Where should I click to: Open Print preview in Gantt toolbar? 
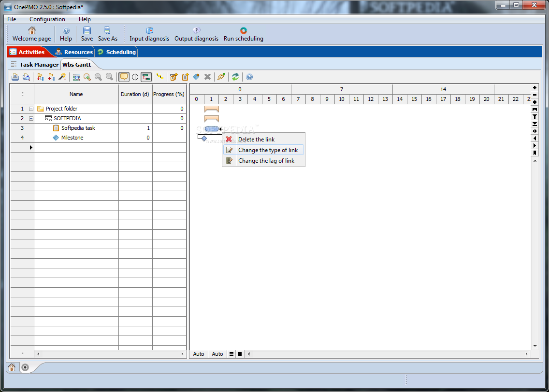coord(26,77)
